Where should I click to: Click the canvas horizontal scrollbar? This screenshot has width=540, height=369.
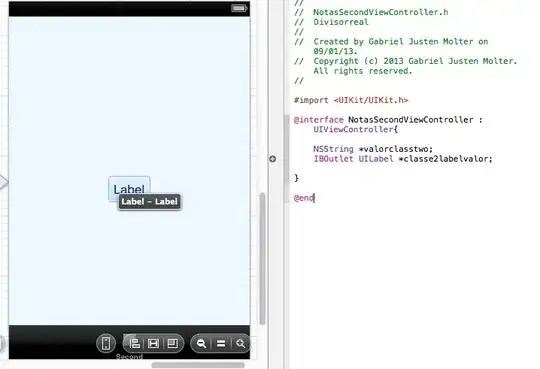[198, 365]
